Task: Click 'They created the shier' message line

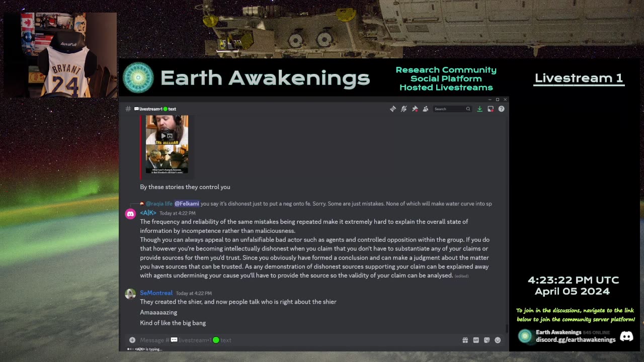Action: click(238, 302)
